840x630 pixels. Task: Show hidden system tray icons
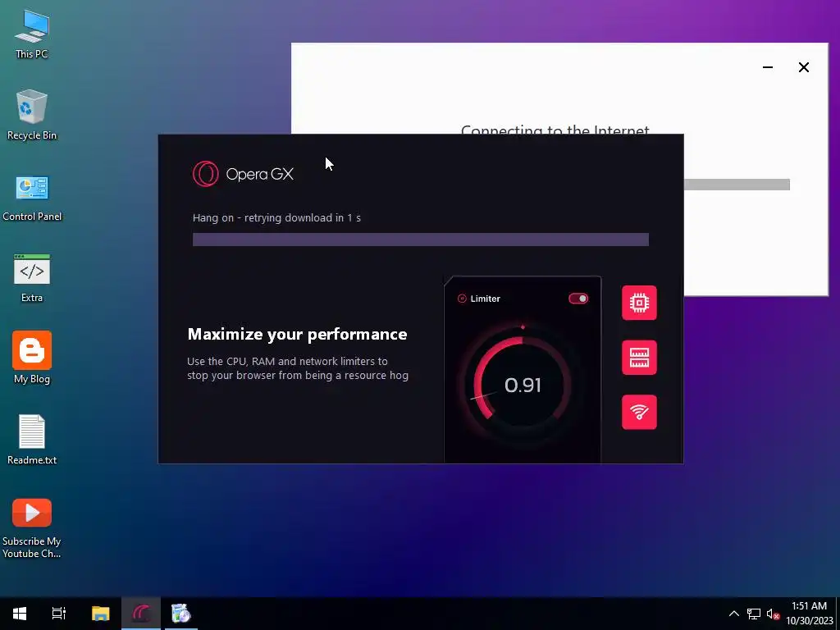[734, 614]
